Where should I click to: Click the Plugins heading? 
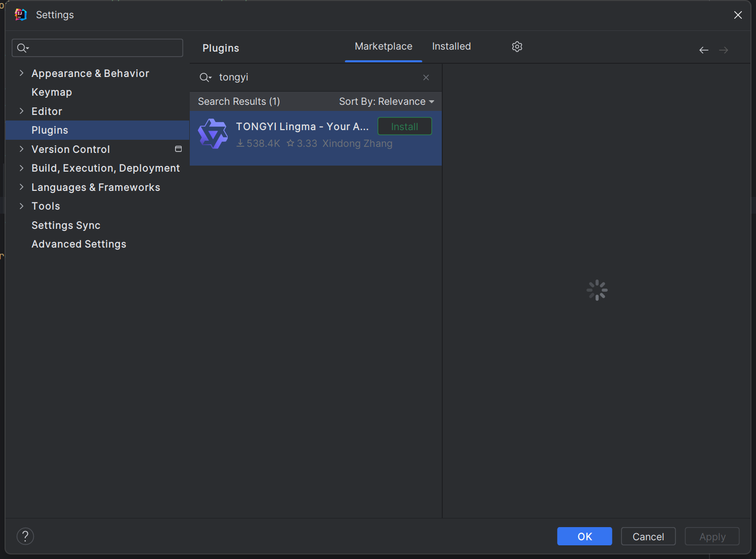221,48
